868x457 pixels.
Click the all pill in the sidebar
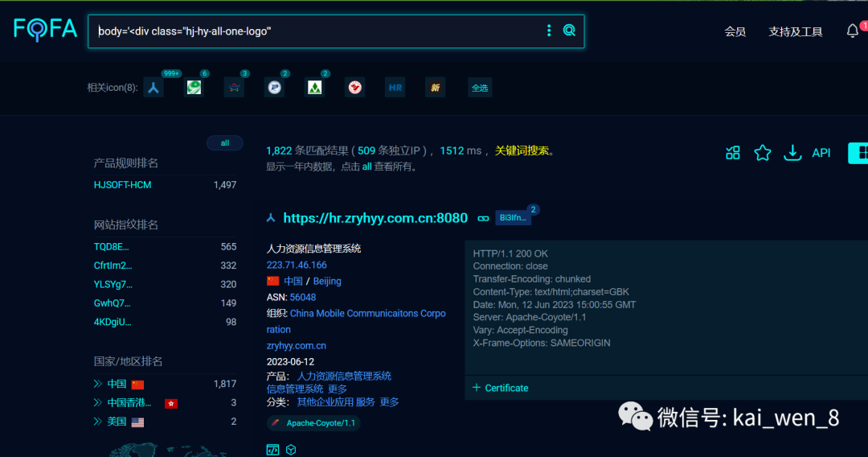(225, 143)
